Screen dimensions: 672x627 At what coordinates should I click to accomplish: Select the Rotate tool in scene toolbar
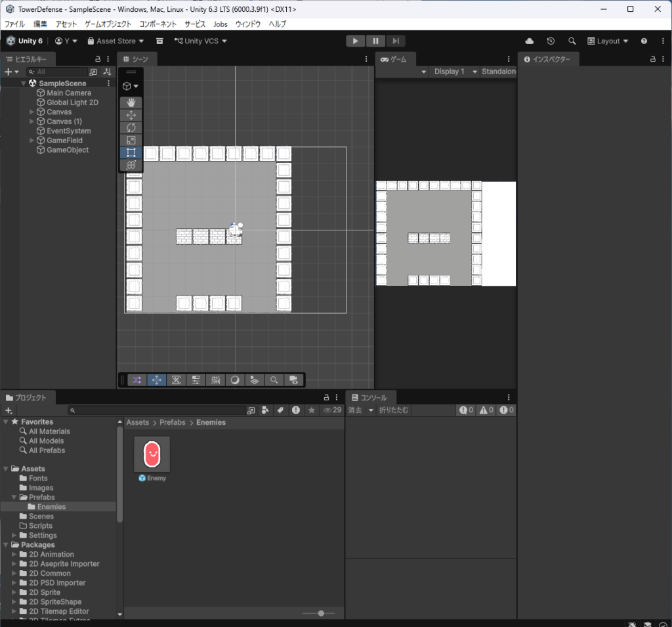pos(131,127)
